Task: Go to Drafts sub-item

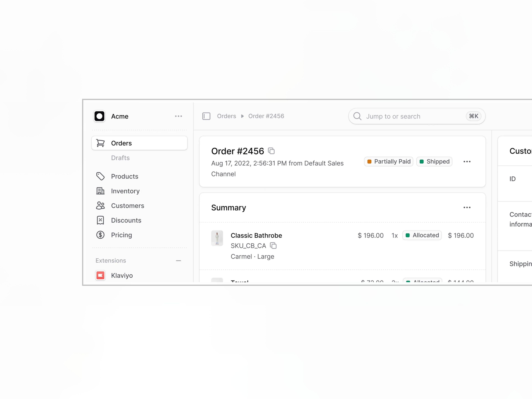Action: coord(120,158)
